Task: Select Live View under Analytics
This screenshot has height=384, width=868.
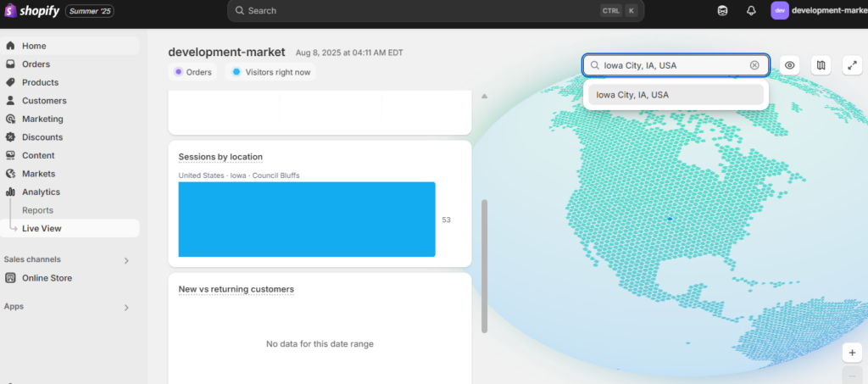Action: click(70, 229)
